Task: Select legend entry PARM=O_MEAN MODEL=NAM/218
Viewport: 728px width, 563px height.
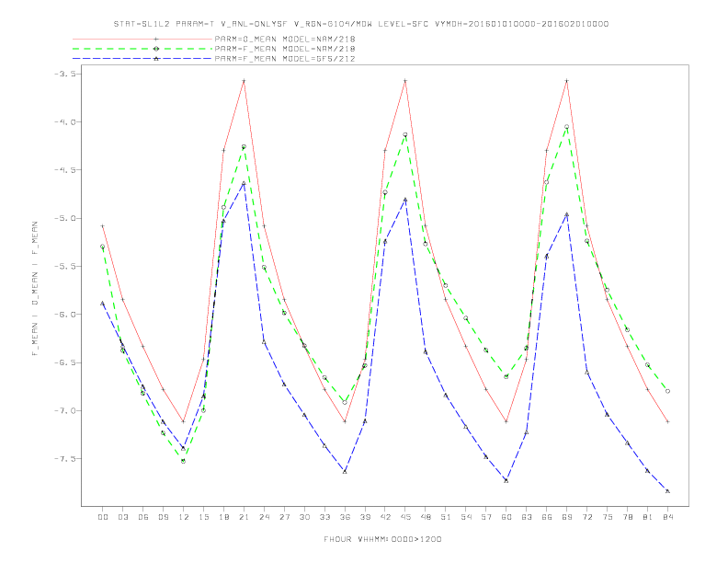Action: point(285,39)
